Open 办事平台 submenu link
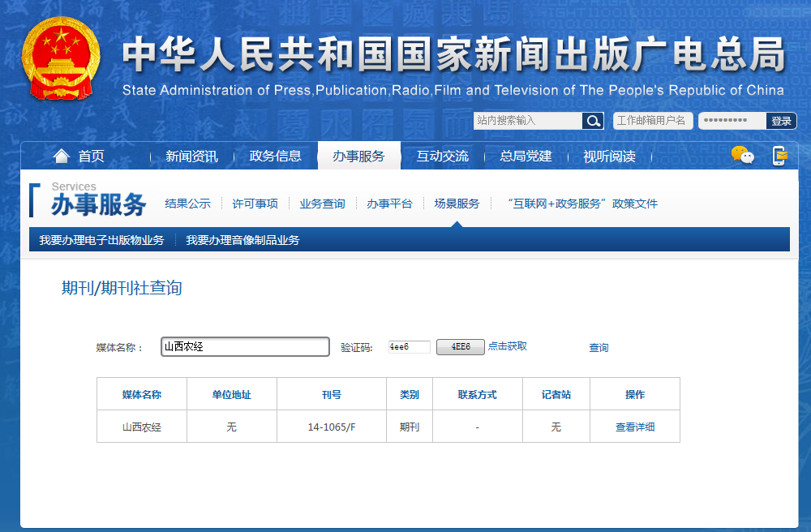This screenshot has height=532, width=811. tap(389, 204)
